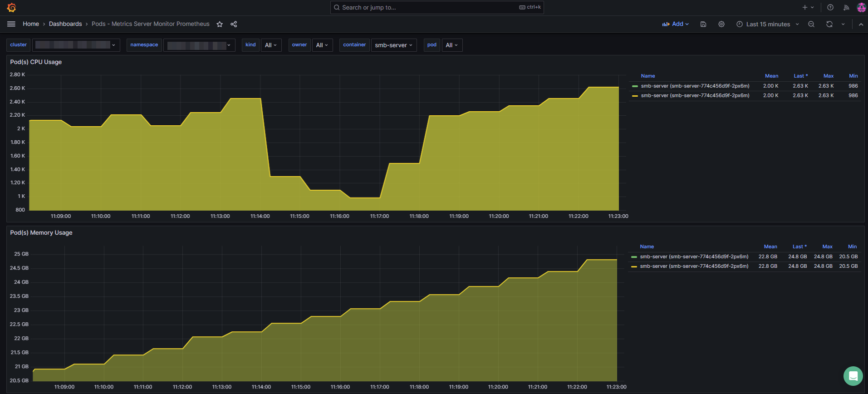
Task: Open the kind All dropdown
Action: point(271,45)
